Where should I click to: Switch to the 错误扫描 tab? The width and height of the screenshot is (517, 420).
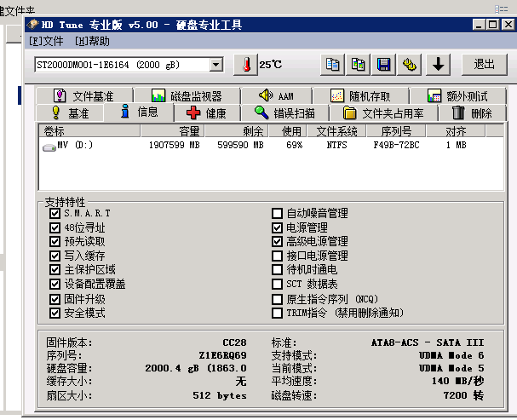click(x=284, y=113)
